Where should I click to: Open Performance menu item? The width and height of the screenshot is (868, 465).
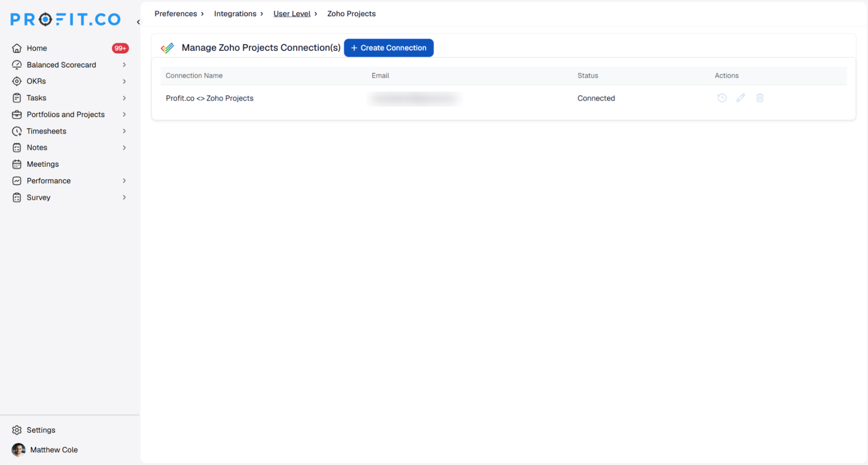click(49, 181)
